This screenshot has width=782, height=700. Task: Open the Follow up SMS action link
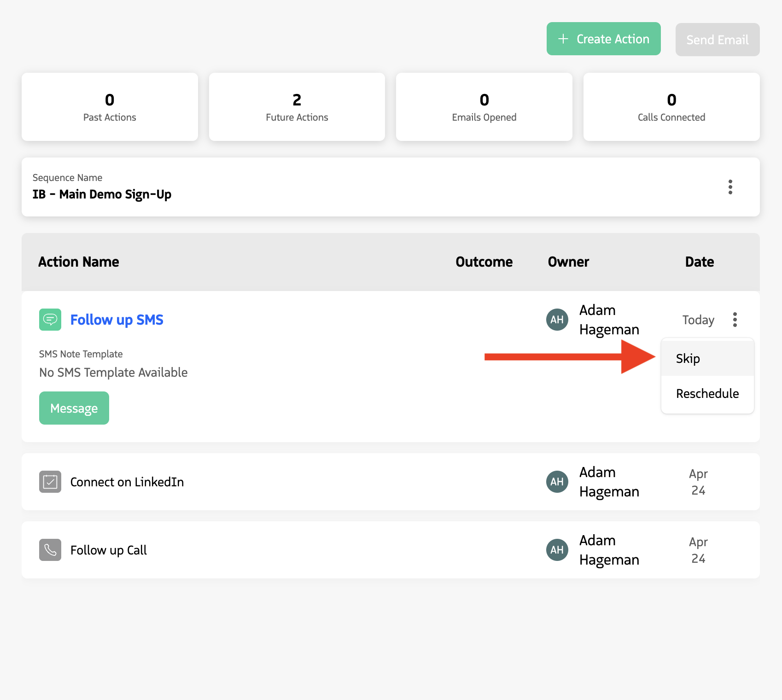pos(117,319)
